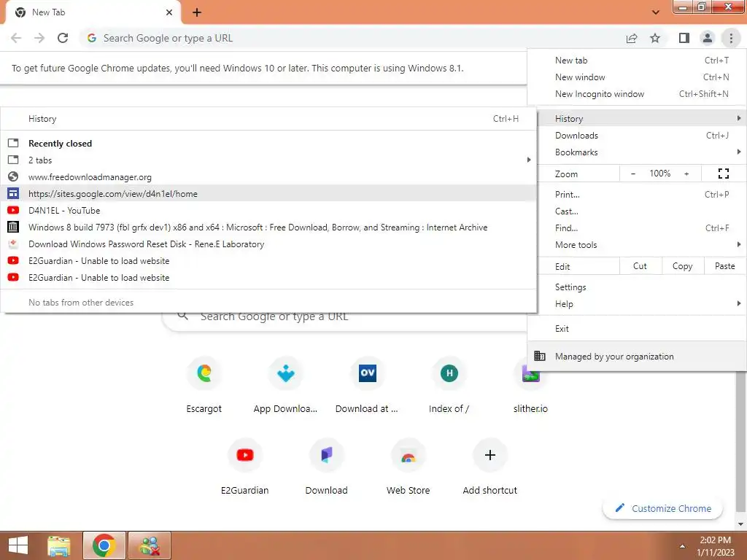Show hidden tray icons arrow
The width and height of the screenshot is (747, 560).
coord(682,546)
